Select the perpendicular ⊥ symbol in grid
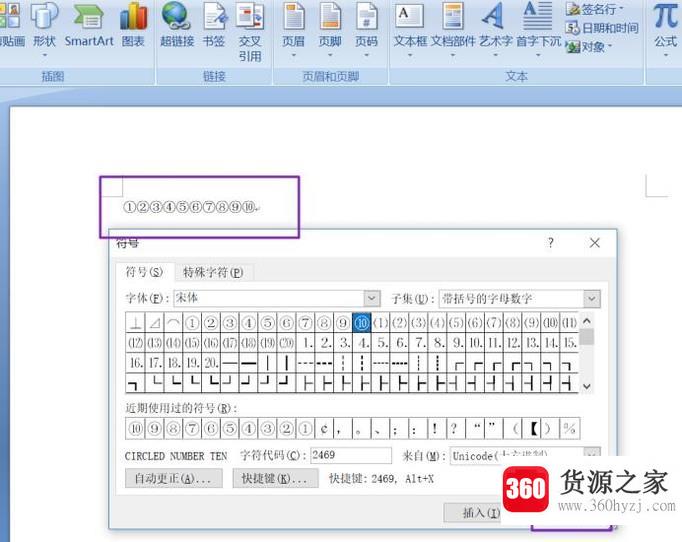Viewport: 682px width, 542px height. tap(136, 322)
